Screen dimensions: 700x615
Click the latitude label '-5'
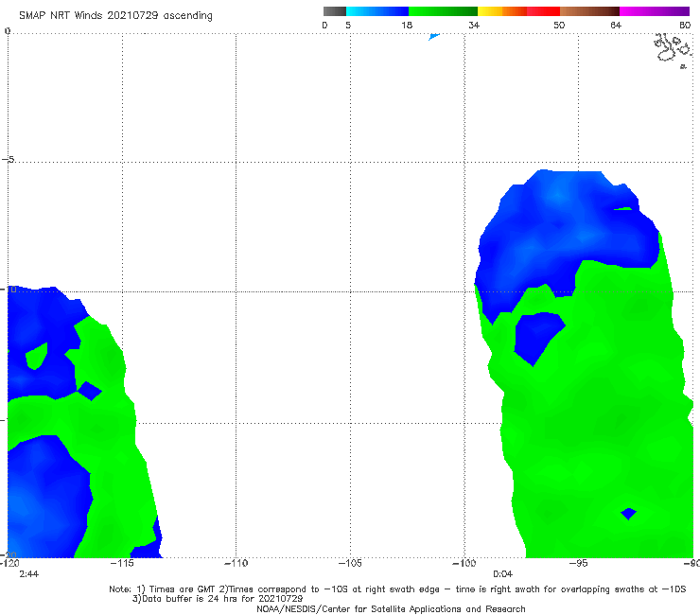click(9, 160)
